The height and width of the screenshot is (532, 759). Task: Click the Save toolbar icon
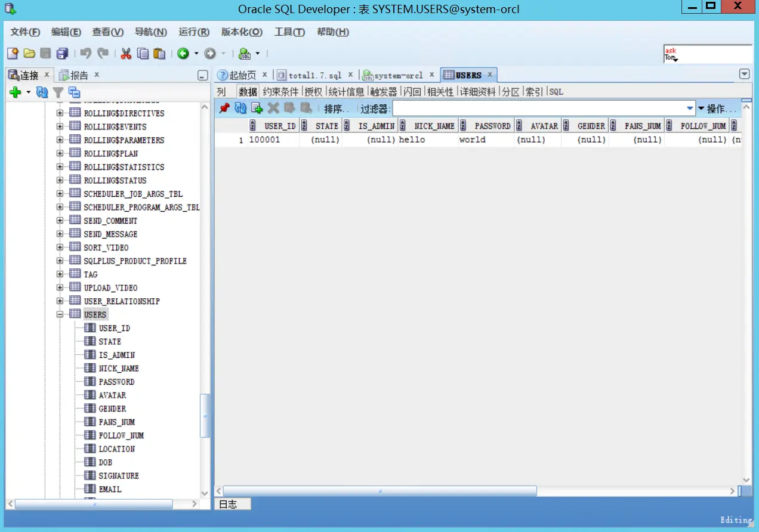(46, 54)
